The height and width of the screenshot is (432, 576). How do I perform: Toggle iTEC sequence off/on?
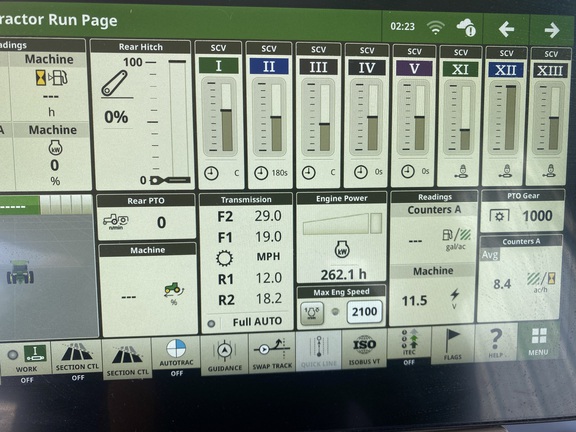click(409, 346)
